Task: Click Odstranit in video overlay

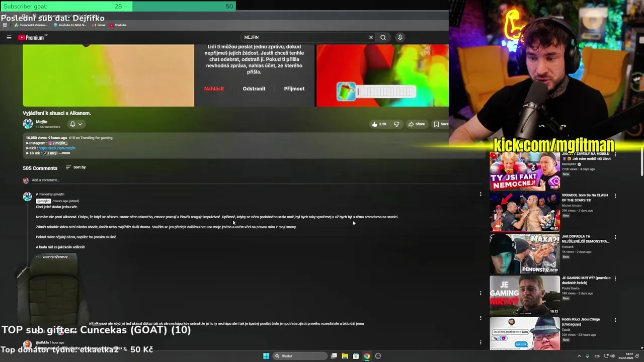Action: tap(254, 88)
